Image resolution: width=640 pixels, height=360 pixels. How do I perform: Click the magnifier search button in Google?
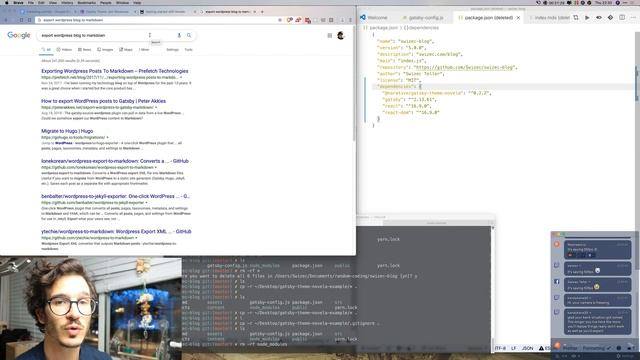[x=189, y=36]
